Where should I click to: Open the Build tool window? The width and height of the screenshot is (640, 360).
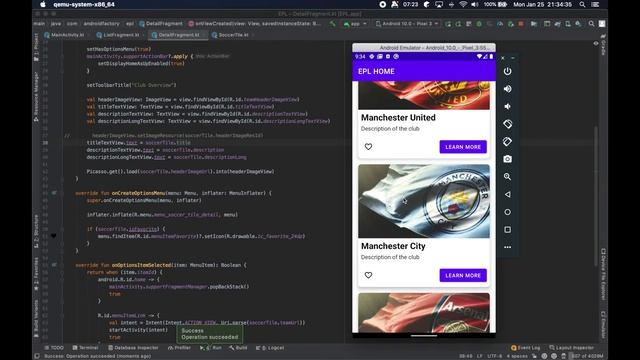pos(238,348)
